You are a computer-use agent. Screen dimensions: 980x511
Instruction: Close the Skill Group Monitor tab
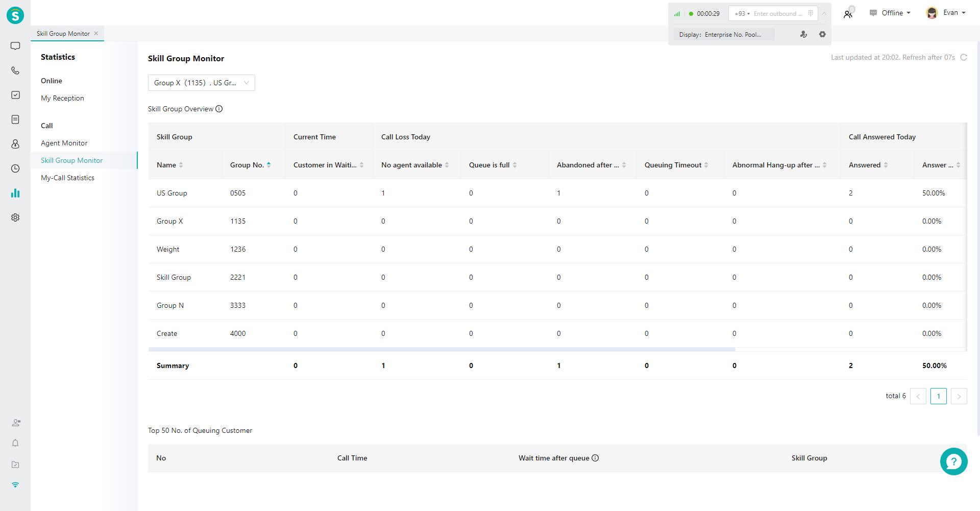click(x=96, y=33)
